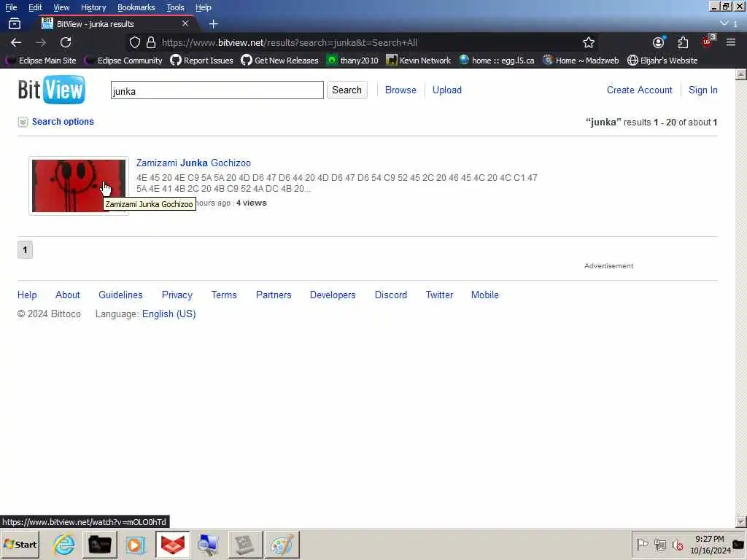Screen dimensions: 747x560
Task: Open the magnifier computer taskbar icon
Action: [208, 544]
